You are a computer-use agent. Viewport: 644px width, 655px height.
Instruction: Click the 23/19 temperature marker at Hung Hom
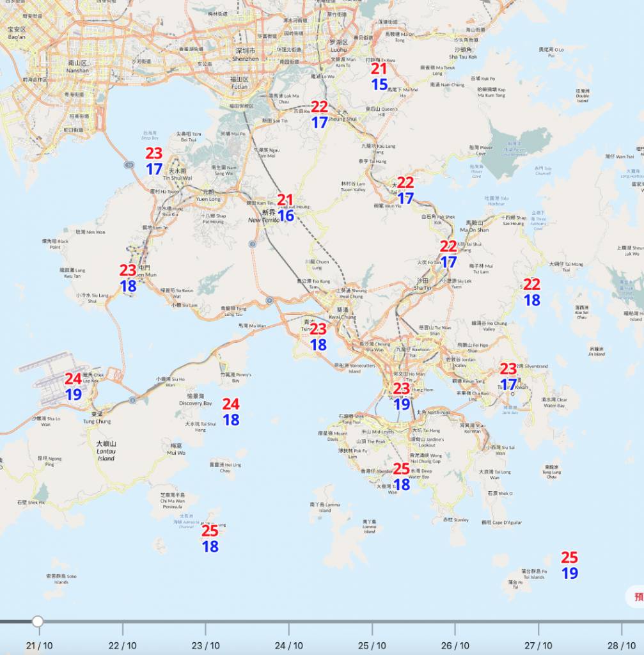(402, 397)
